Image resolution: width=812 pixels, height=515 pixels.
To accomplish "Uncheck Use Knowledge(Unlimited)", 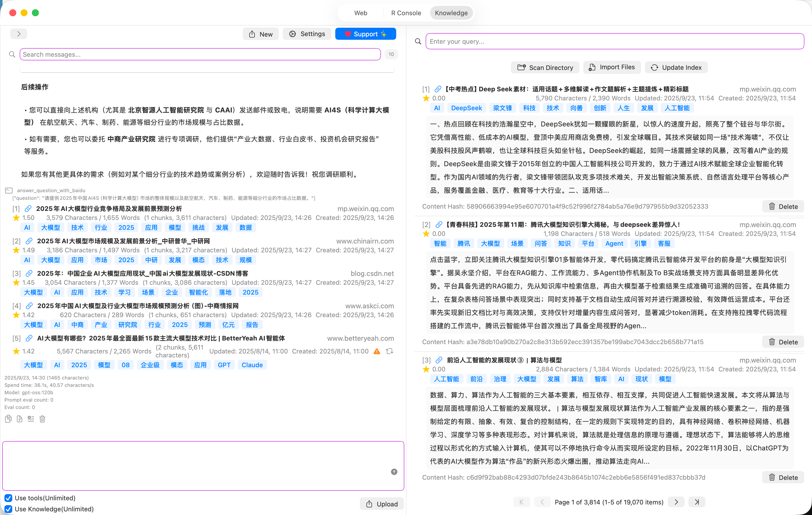I will [8, 509].
